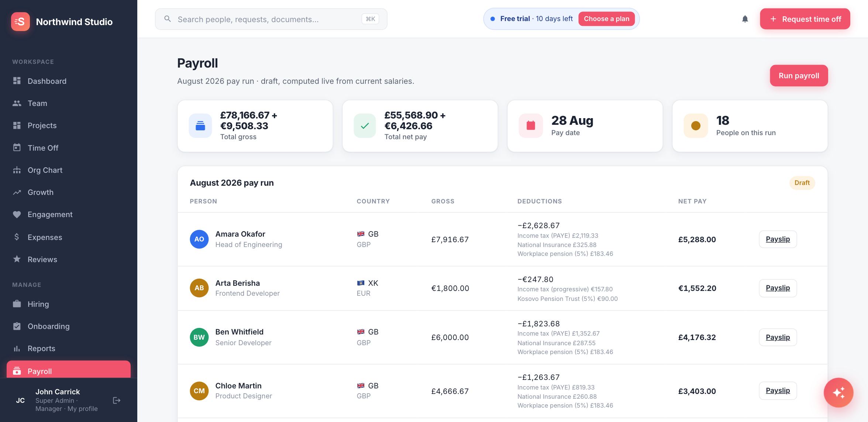Open Team in the sidebar
868x422 pixels.
tap(69, 103)
